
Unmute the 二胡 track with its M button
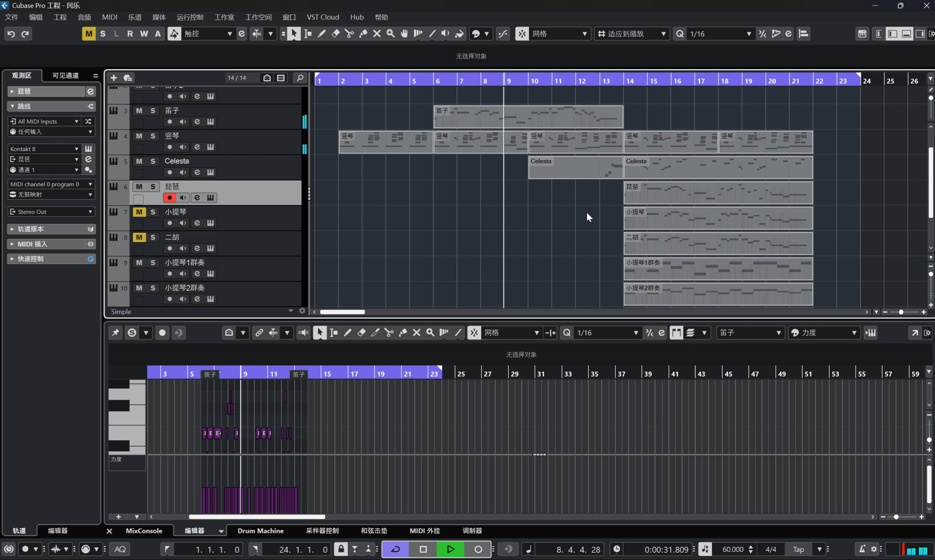(x=139, y=237)
